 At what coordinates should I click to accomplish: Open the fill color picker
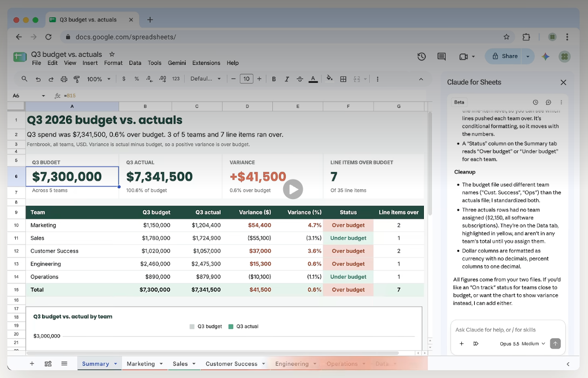[x=330, y=78]
